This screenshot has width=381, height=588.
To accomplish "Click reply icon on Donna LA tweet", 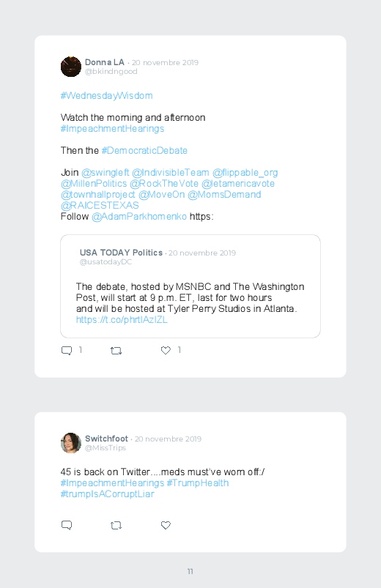I will click(67, 351).
